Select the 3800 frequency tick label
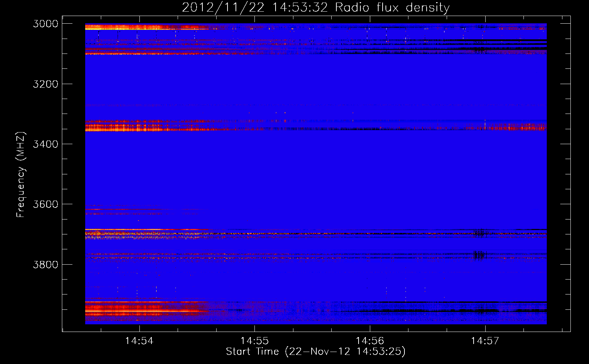 tap(46, 264)
